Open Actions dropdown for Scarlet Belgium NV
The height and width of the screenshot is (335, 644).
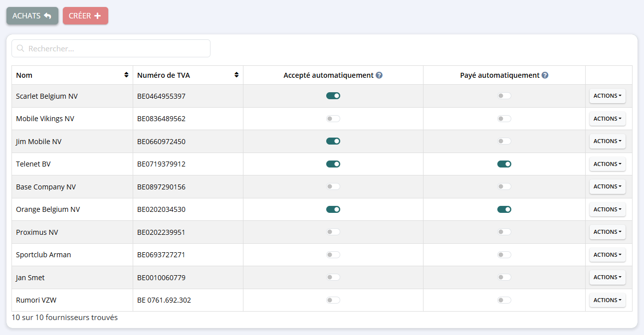coord(607,96)
